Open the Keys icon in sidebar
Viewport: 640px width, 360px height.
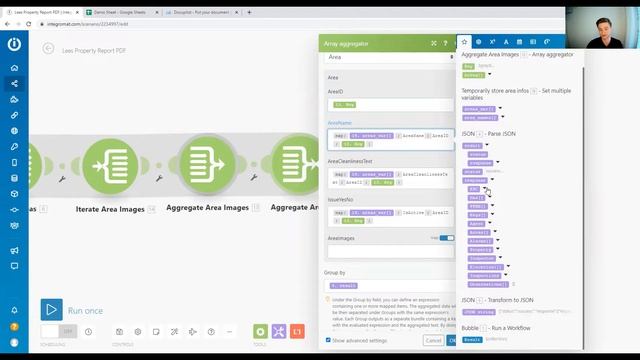click(14, 147)
